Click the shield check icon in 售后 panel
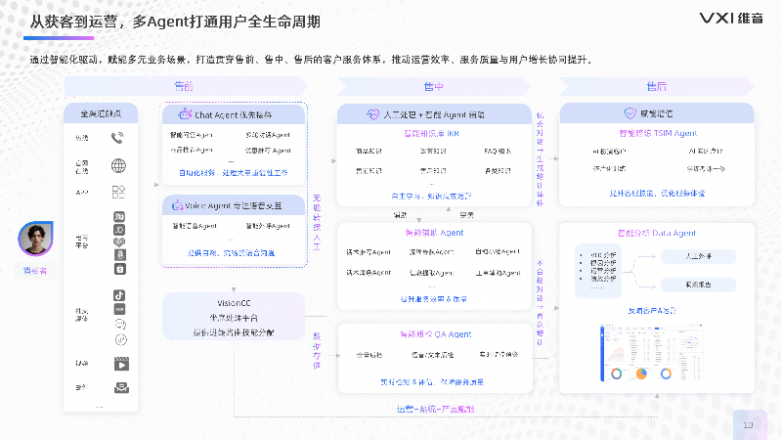 point(630,113)
